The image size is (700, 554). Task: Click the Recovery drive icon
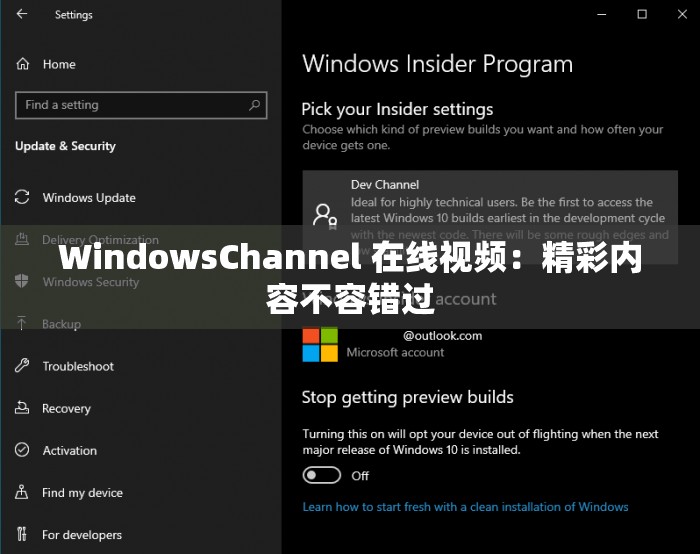(x=22, y=408)
